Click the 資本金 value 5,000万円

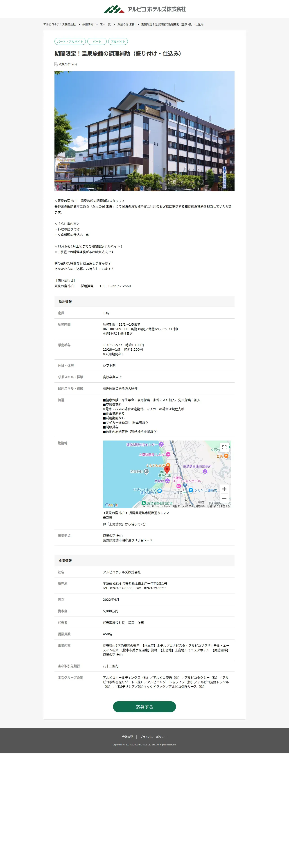111,611
